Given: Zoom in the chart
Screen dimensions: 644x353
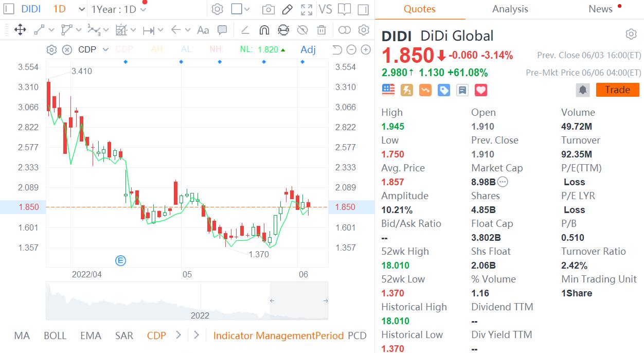Looking at the screenshot, I should (366, 50).
